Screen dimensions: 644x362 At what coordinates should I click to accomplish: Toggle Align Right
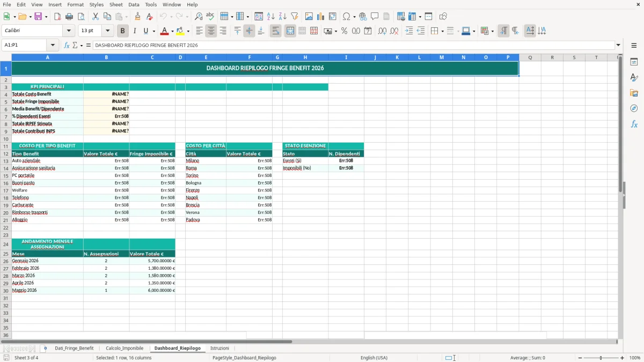(223, 31)
